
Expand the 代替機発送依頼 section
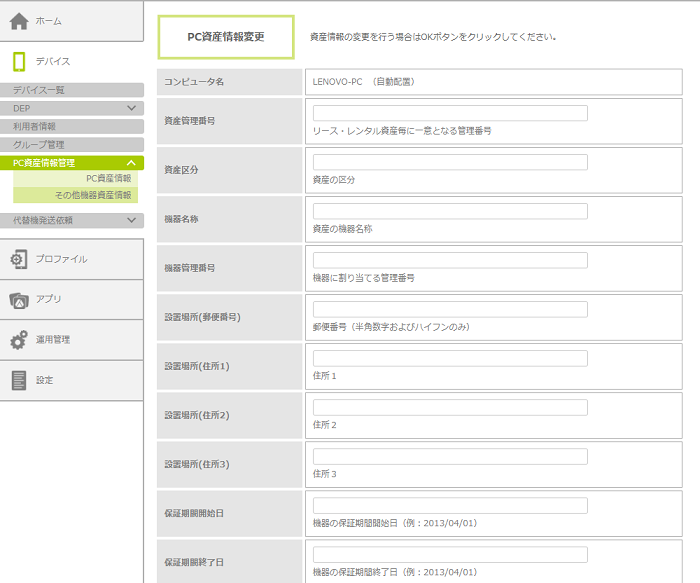pyautogui.click(x=131, y=220)
